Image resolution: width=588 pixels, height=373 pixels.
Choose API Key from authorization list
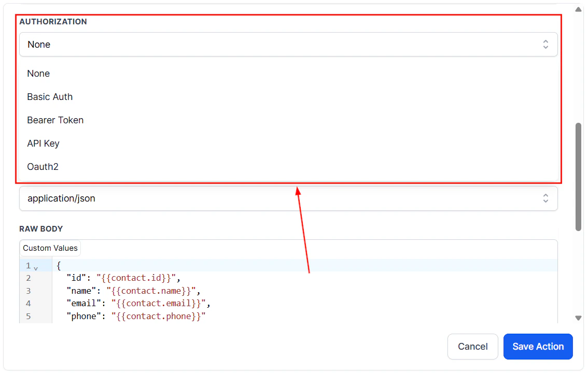(x=43, y=144)
